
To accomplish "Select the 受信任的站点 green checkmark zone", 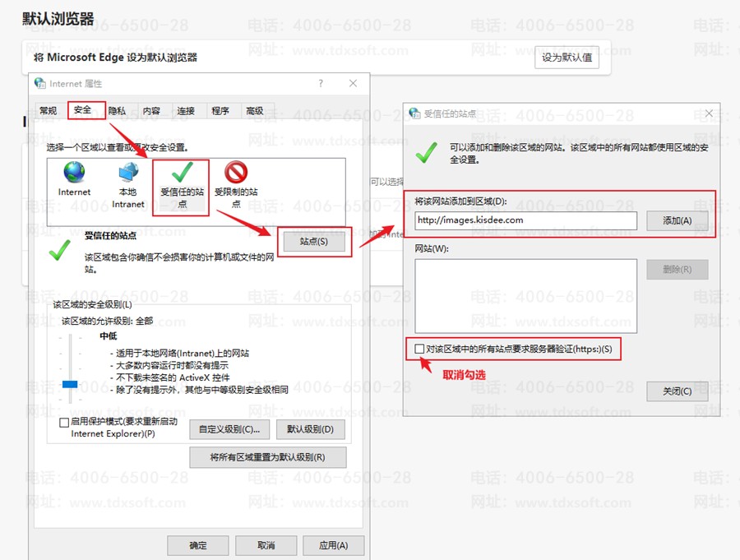I will pyautogui.click(x=182, y=173).
